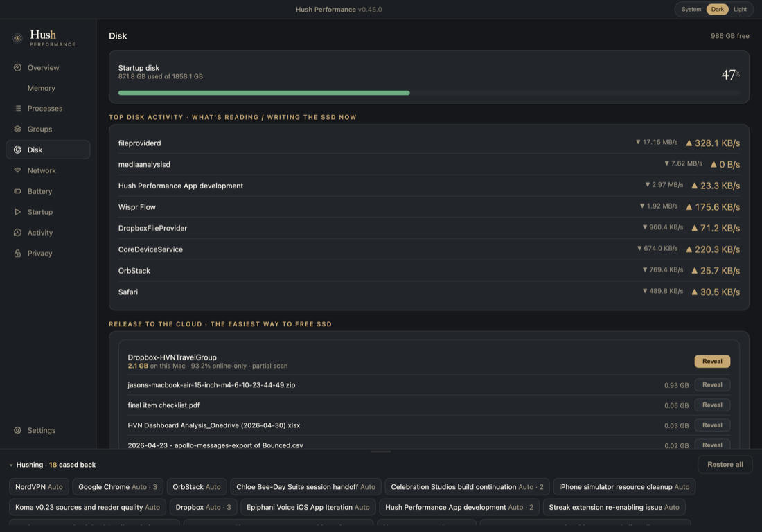Select the Dark theme option
This screenshot has height=532, width=762.
tap(717, 9)
